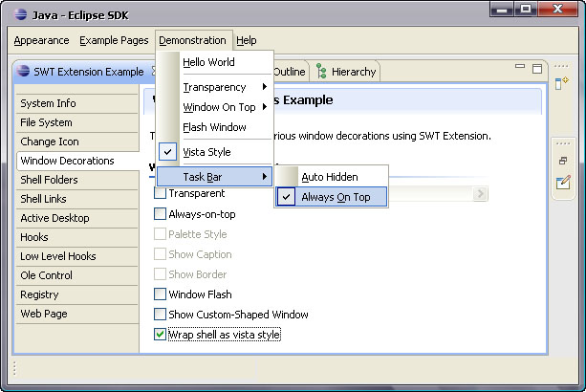Select Low Level Hooks in the sidebar

click(x=77, y=256)
